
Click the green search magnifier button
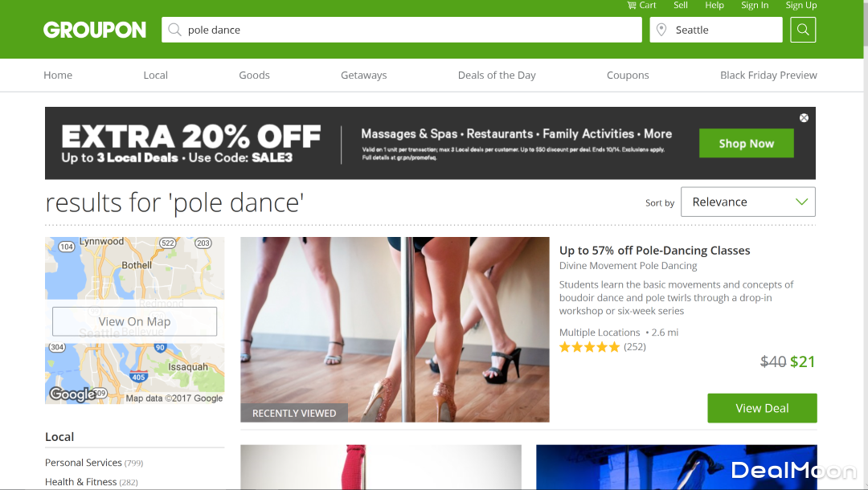click(803, 30)
